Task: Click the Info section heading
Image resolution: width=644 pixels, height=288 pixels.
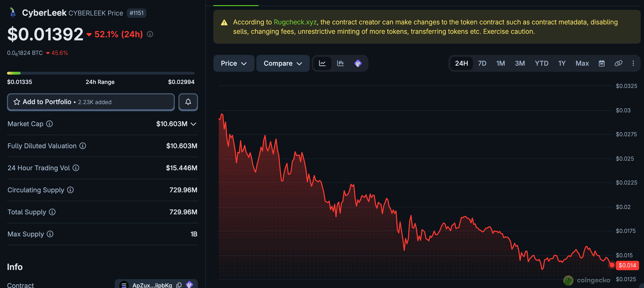Action: click(x=15, y=267)
